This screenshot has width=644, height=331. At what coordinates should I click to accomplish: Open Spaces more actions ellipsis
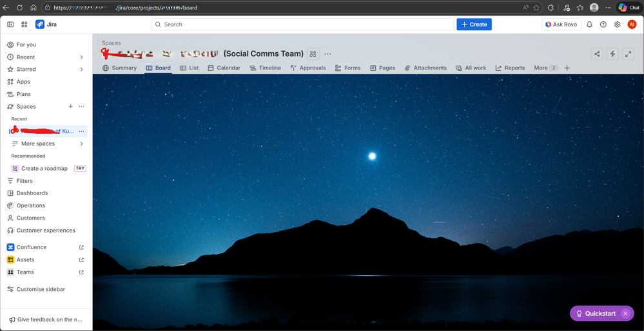pyautogui.click(x=81, y=106)
